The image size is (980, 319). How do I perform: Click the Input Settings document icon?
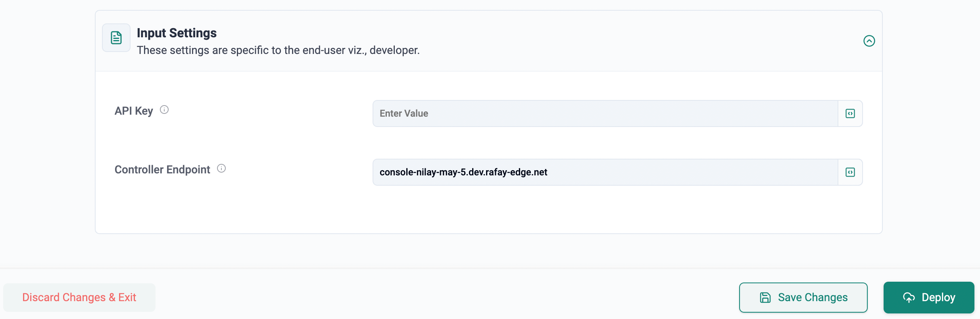(116, 38)
